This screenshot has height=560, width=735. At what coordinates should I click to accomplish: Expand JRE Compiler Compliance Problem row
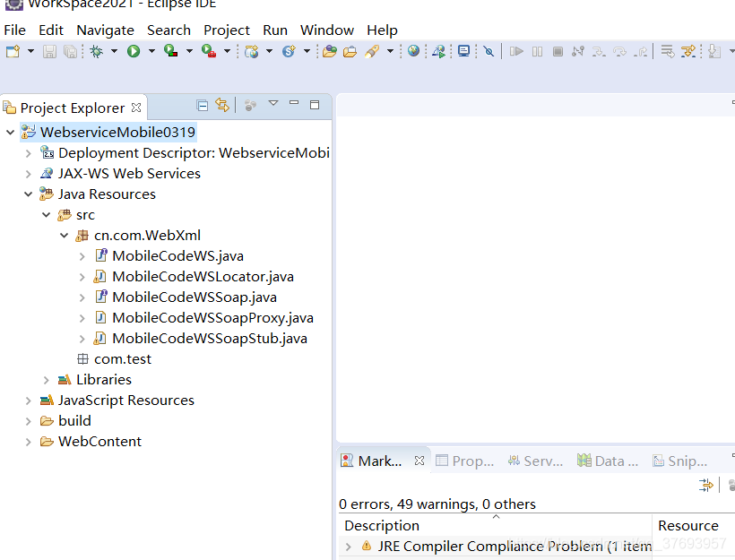point(348,547)
